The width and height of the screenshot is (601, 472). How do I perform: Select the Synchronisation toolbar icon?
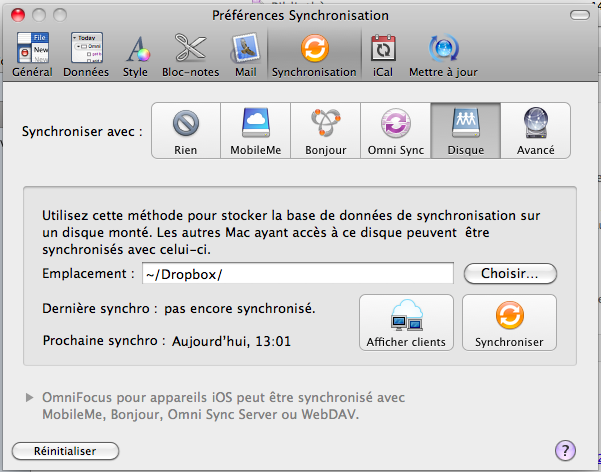pos(314,55)
